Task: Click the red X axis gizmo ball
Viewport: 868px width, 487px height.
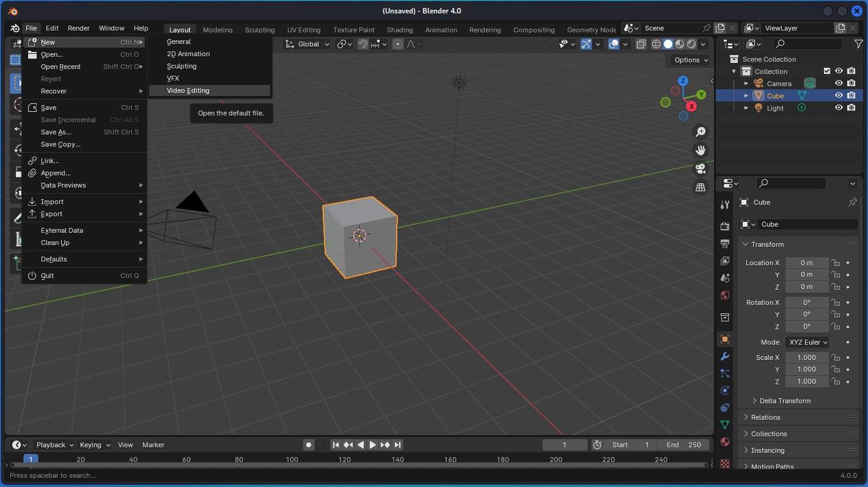Action: click(x=691, y=106)
